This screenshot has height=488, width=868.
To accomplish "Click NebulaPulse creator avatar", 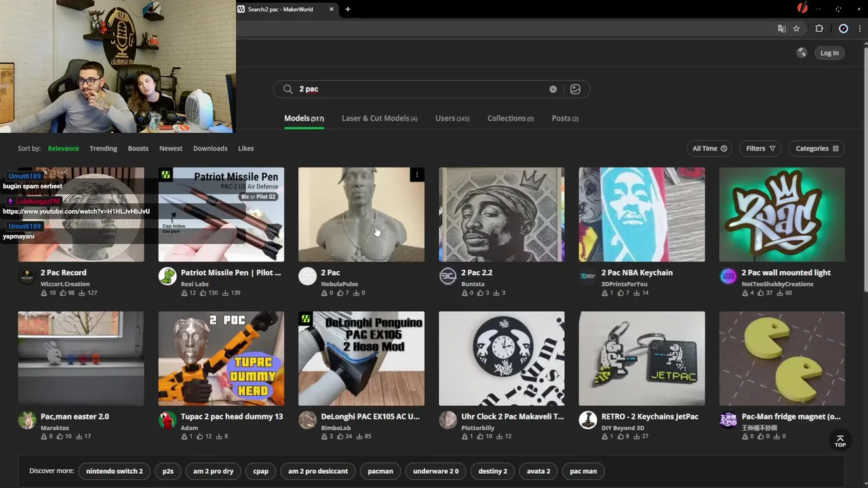I will [307, 277].
